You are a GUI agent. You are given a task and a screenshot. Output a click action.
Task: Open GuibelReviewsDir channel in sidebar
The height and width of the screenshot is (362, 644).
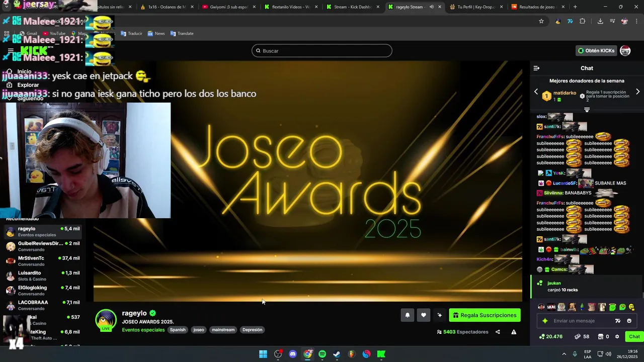pyautogui.click(x=43, y=246)
